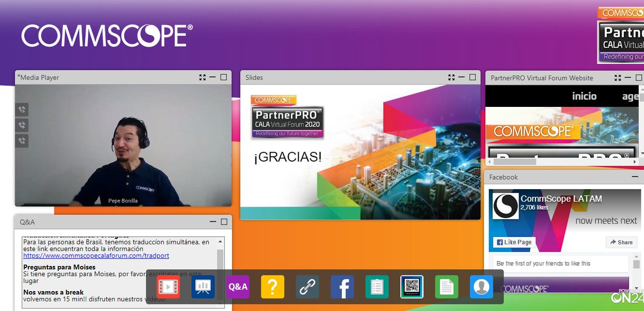644x311 pixels.
Task: Open the Facebook dock icon
Action: 342,287
